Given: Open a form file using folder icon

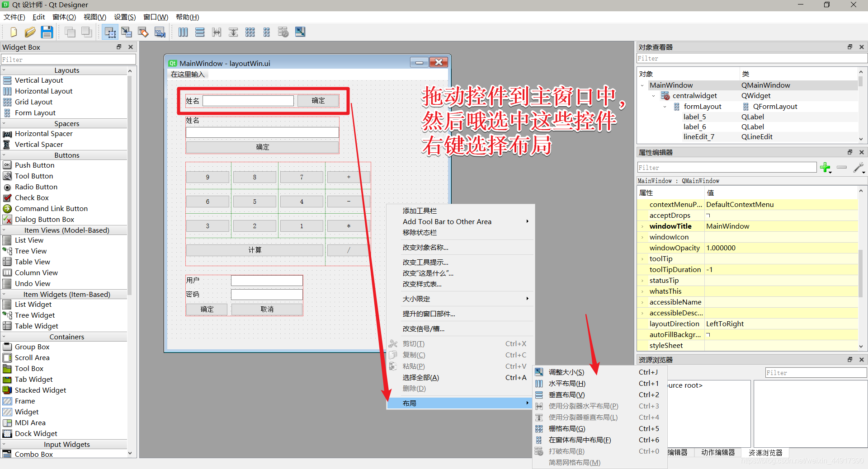Looking at the screenshot, I should 30,32.
